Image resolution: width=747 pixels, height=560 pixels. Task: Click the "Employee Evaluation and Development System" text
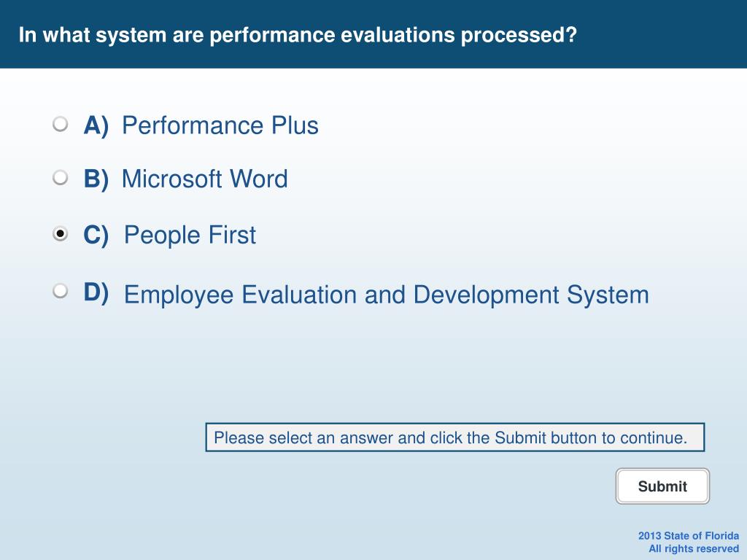(x=387, y=295)
